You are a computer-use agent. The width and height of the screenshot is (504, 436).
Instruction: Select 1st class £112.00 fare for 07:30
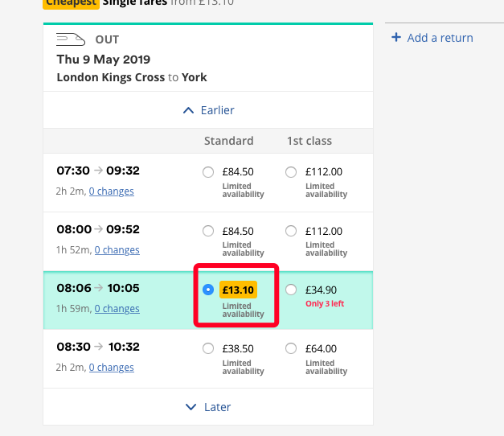click(291, 171)
